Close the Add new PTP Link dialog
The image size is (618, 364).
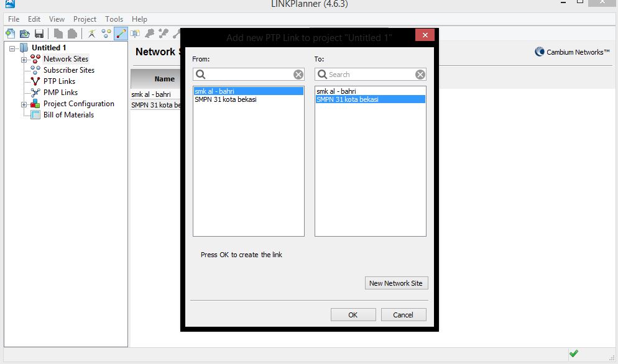coord(425,35)
